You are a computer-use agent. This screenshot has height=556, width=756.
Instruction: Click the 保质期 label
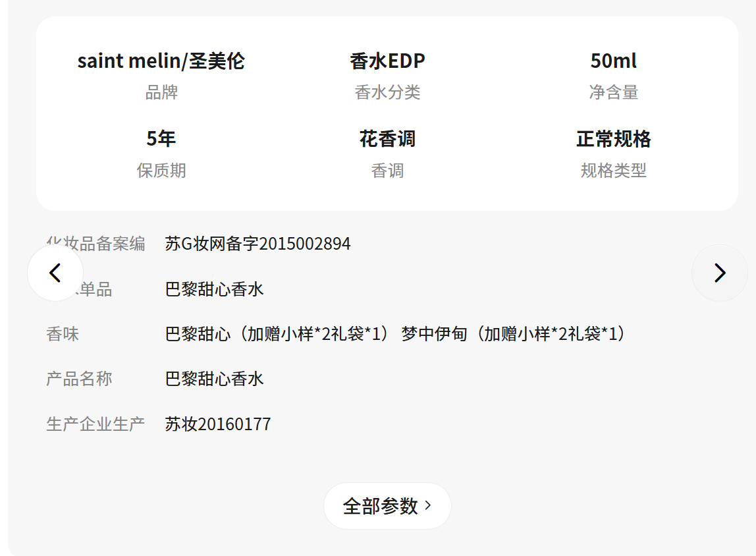pos(161,171)
